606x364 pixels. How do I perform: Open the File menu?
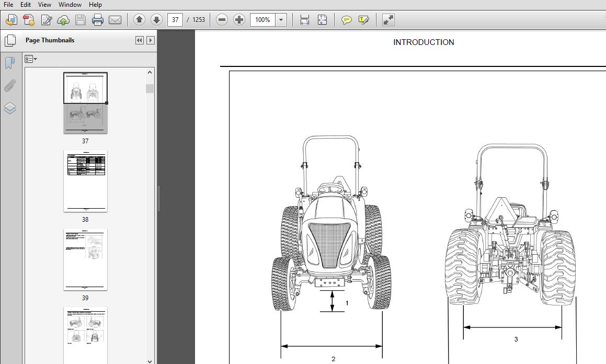(8, 5)
